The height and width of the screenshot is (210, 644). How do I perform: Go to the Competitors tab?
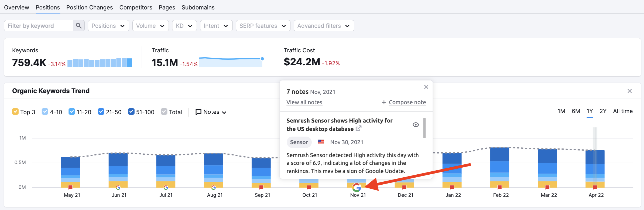[x=136, y=7]
